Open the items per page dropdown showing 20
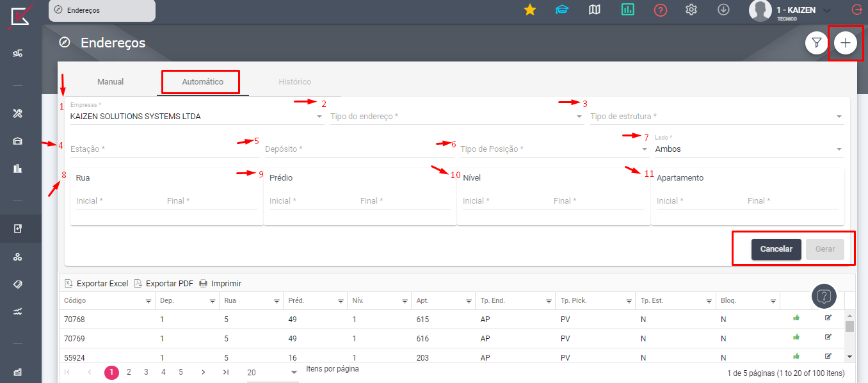This screenshot has height=383, width=868. coord(273,373)
